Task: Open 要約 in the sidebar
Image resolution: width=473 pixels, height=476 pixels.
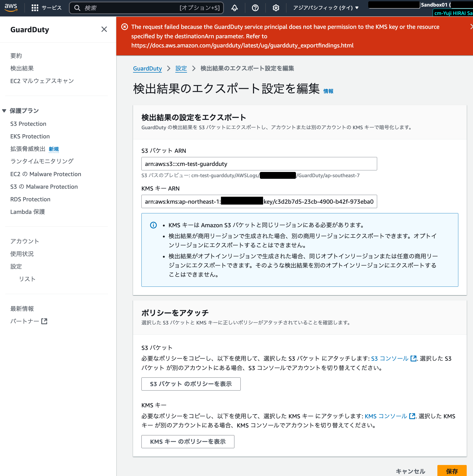Action: pyautogui.click(x=16, y=56)
